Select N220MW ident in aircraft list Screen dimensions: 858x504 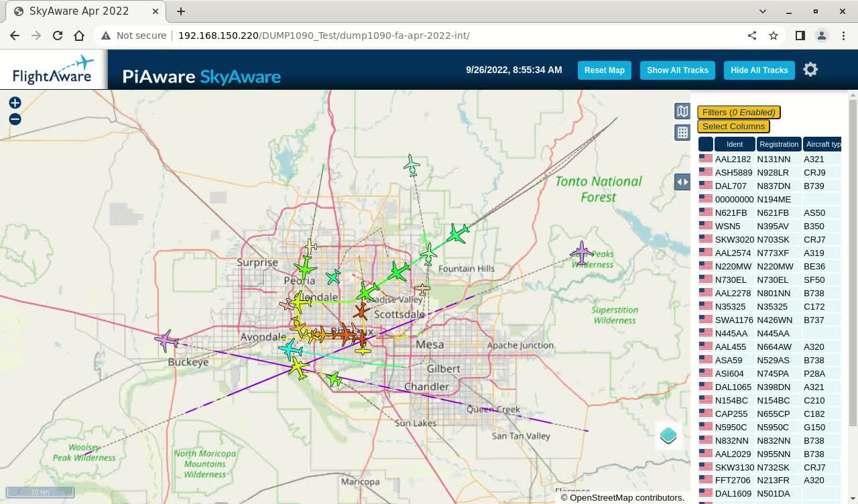(733, 266)
